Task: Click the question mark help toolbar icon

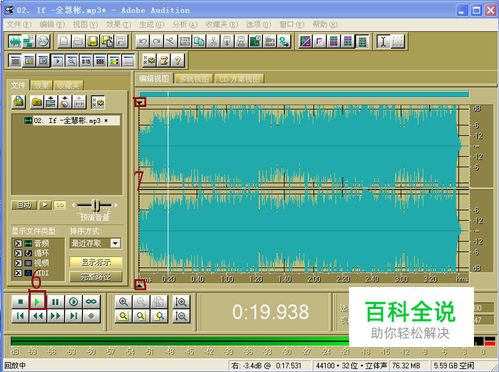Action: (x=178, y=61)
